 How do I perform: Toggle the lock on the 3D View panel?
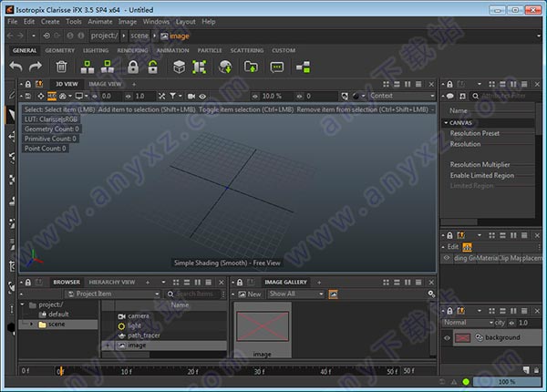tap(28, 84)
